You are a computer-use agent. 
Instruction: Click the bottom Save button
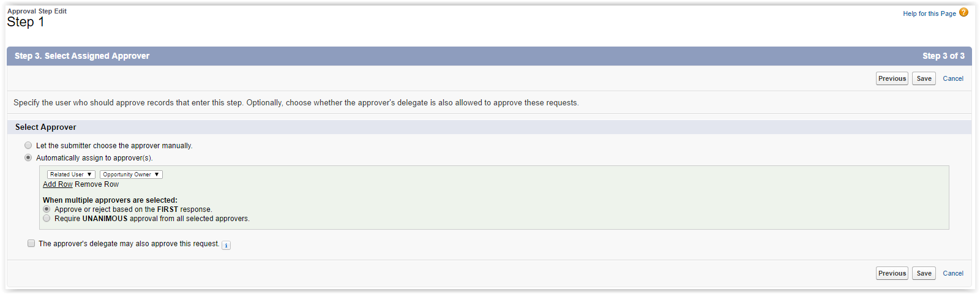(924, 273)
